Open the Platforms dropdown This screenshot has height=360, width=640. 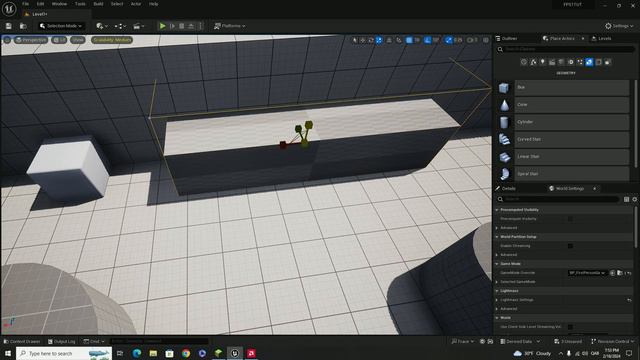[x=230, y=26]
